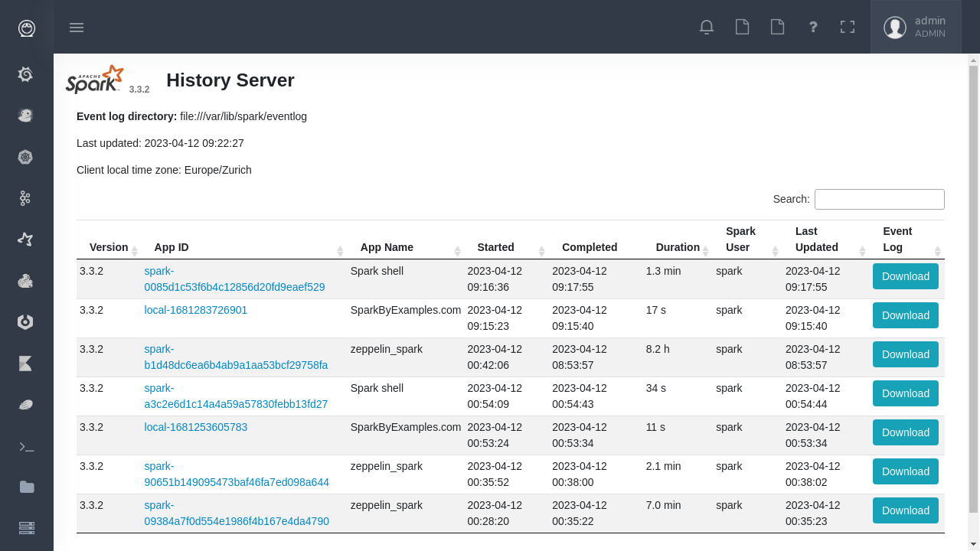Open the sidebar icon below the Spark star

tap(25, 281)
